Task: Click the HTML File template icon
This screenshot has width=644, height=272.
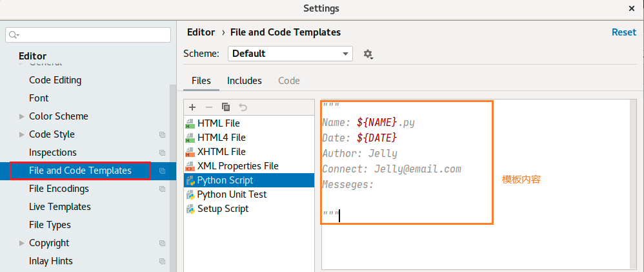Action: (190, 123)
